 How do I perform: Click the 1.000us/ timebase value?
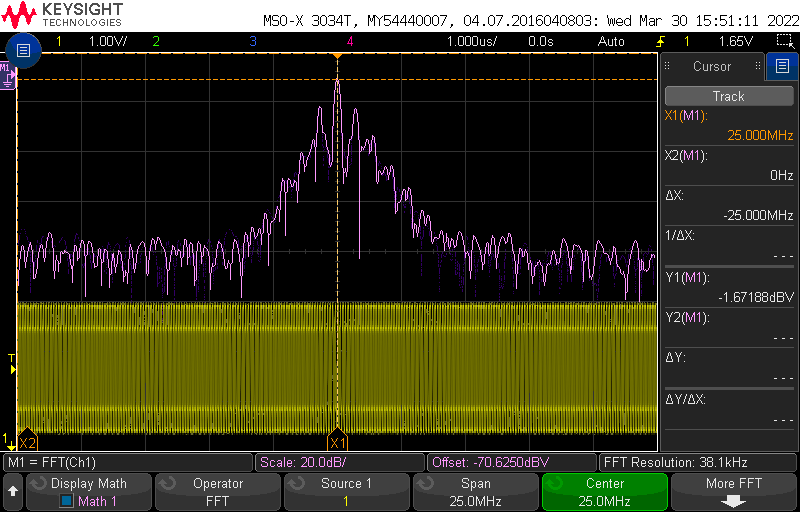pyautogui.click(x=472, y=41)
